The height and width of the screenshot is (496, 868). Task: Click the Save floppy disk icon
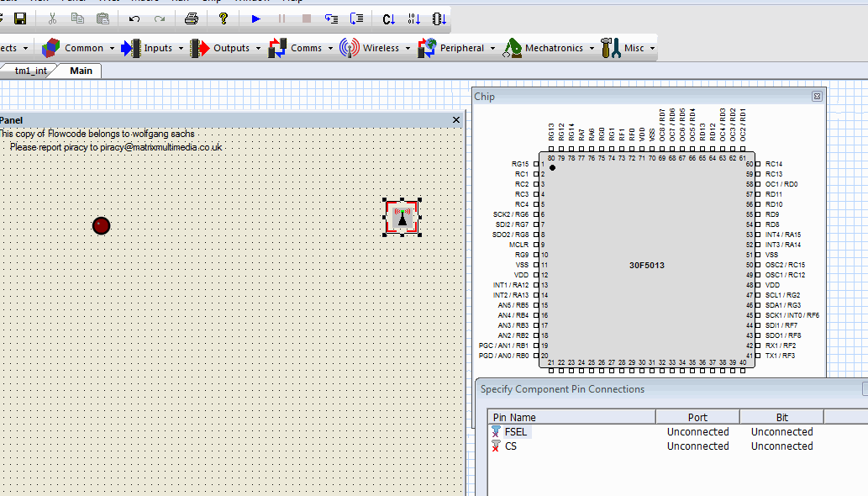(x=20, y=18)
